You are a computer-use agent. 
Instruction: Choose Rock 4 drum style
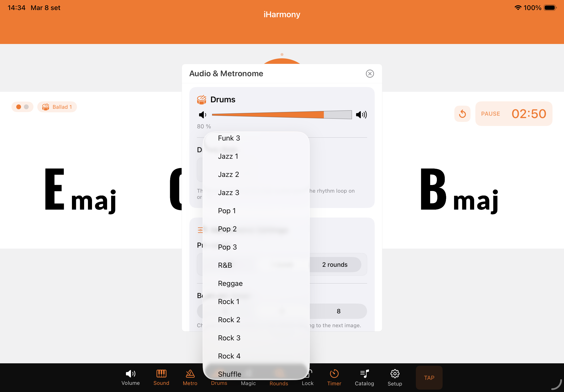256,356
